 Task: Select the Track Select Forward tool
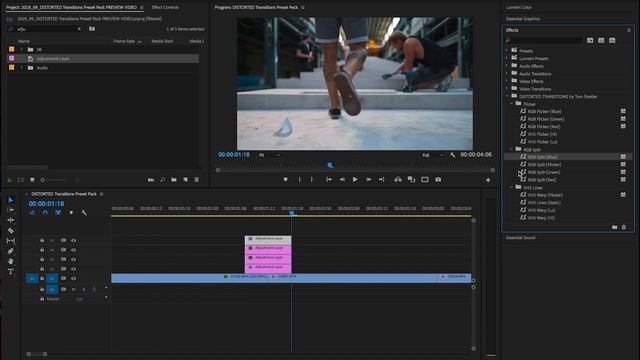click(x=11, y=210)
